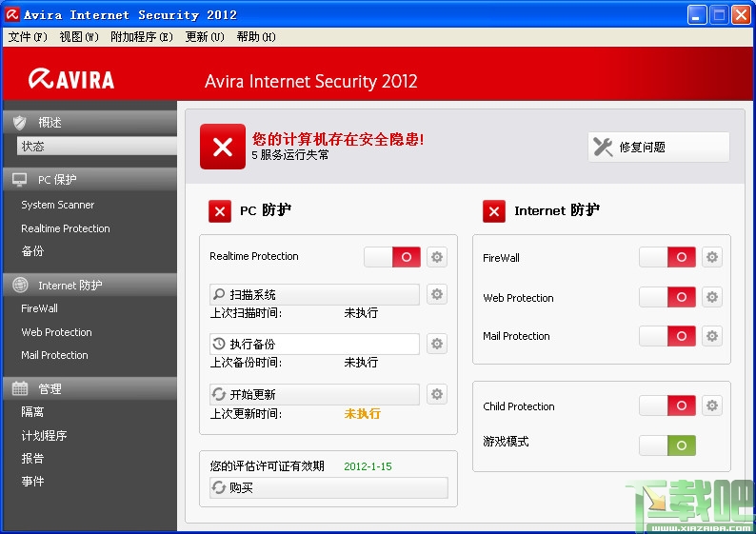Open backup settings gear icon
Image resolution: width=756 pixels, height=534 pixels.
[437, 344]
